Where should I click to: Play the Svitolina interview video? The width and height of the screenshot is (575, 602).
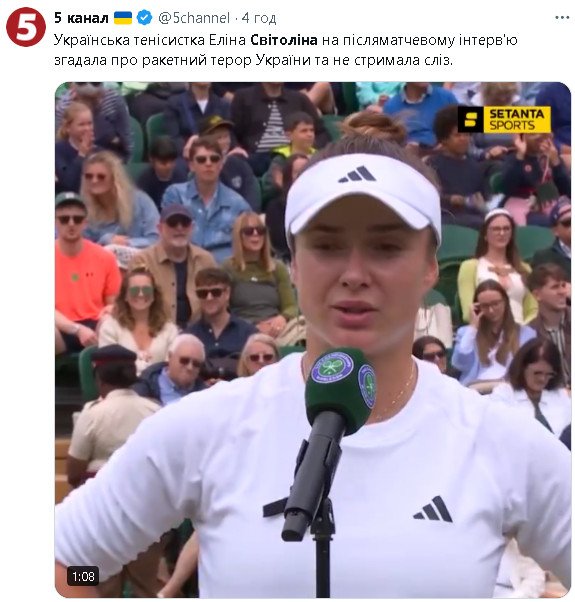(312, 339)
